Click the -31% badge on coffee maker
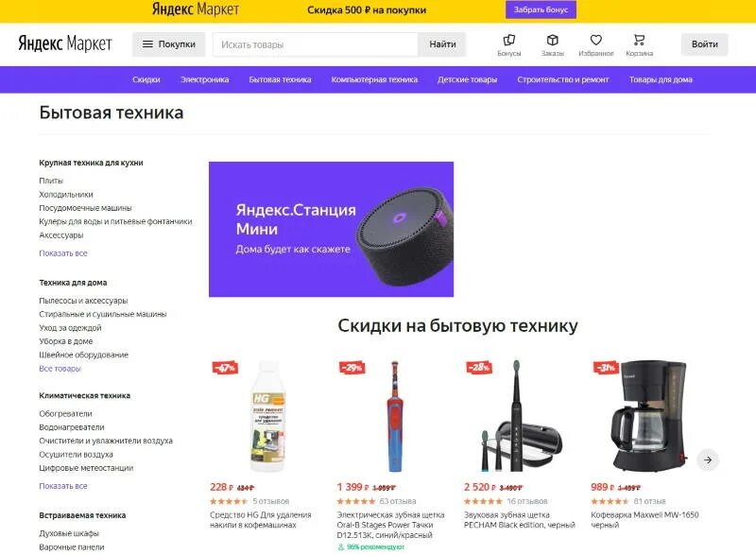Image resolution: width=756 pixels, height=555 pixels. tap(606, 368)
